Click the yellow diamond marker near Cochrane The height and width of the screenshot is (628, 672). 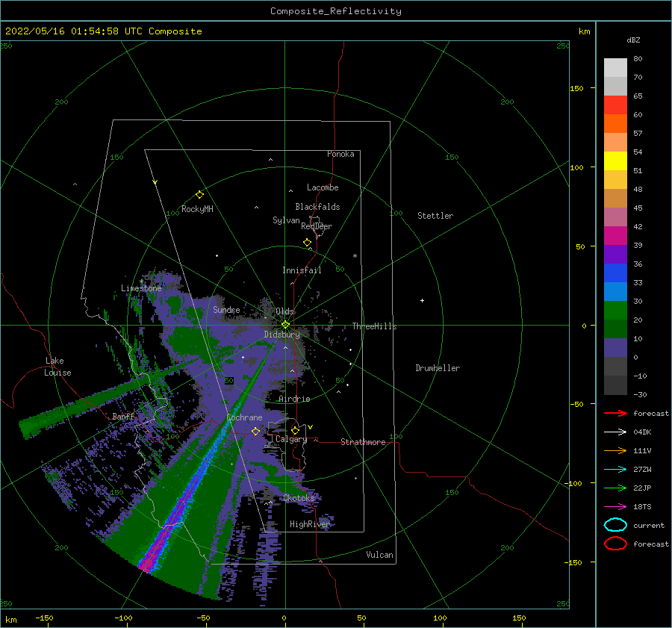tap(256, 431)
